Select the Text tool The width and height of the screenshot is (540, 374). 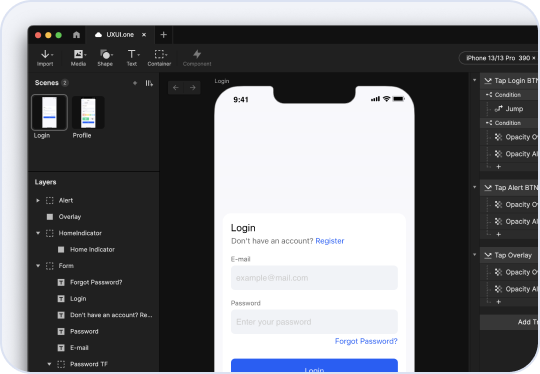click(x=132, y=58)
